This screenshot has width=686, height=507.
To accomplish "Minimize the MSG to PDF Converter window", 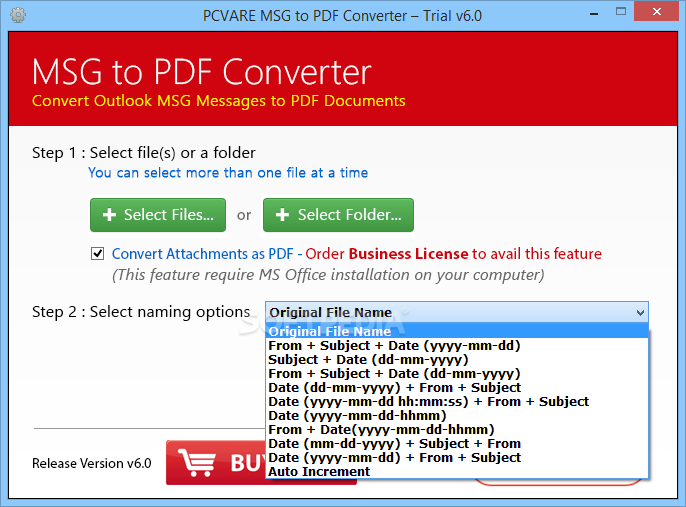I will [x=594, y=14].
